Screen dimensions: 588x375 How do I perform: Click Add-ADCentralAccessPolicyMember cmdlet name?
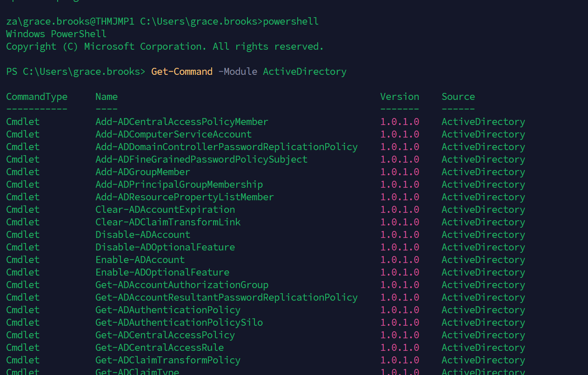182,122
